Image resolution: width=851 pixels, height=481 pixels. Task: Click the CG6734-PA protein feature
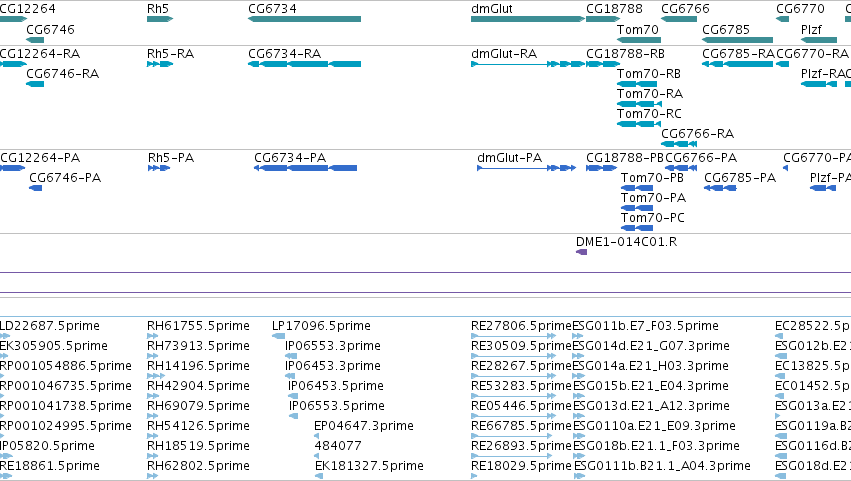coord(306,168)
